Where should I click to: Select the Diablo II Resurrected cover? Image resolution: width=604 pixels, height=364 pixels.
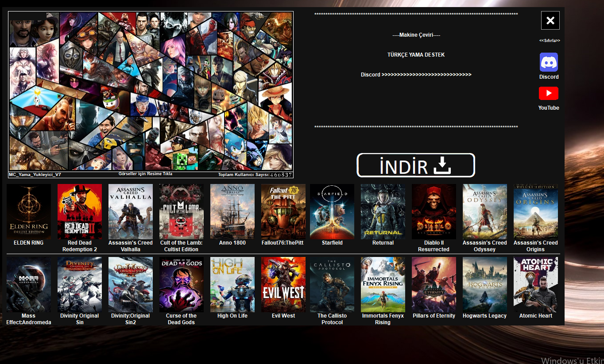point(434,212)
